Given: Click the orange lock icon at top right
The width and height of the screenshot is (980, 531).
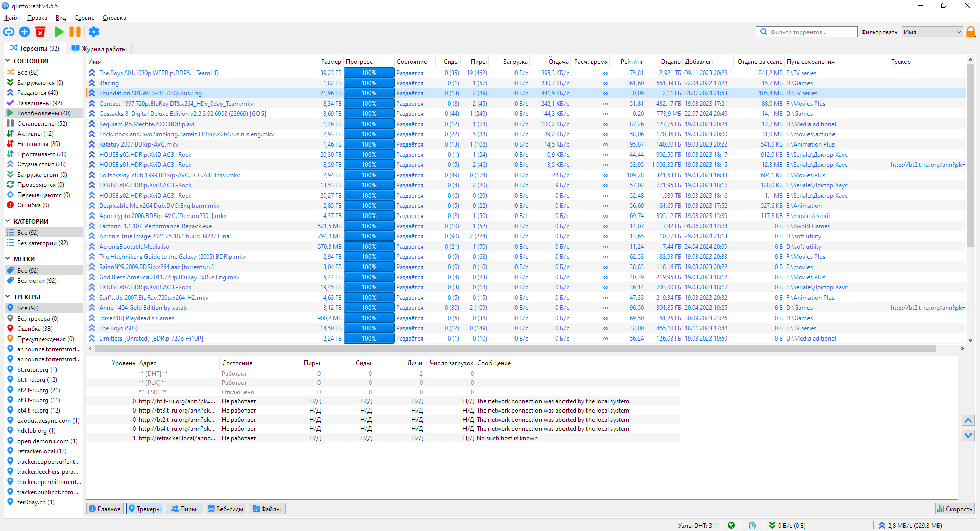Looking at the screenshot, I should (x=971, y=32).
